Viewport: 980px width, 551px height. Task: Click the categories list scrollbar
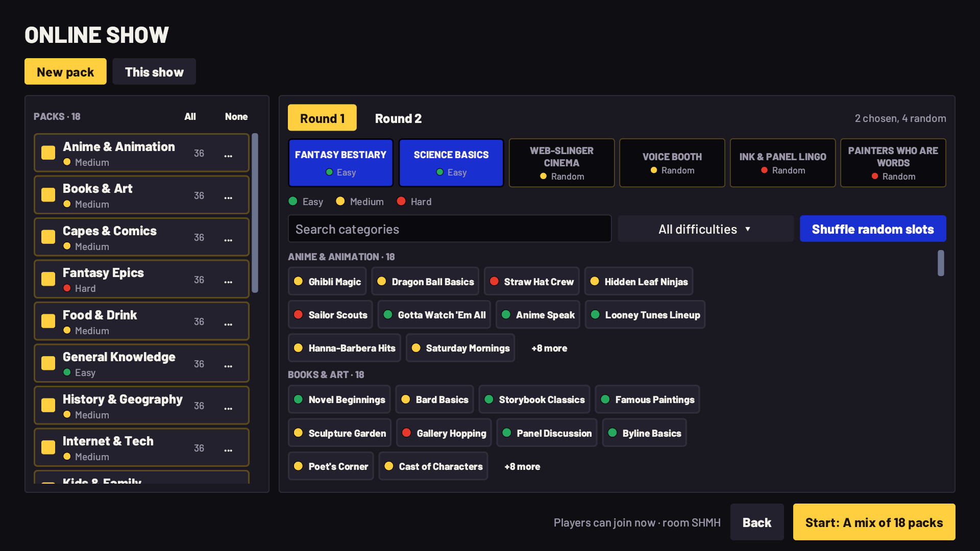(941, 263)
